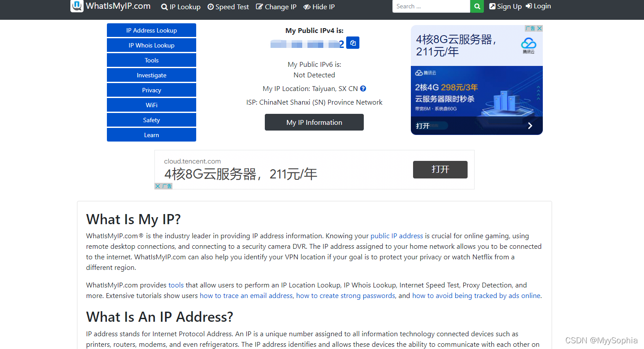Click the WhatIsMyIP.com site title text

tap(118, 6)
